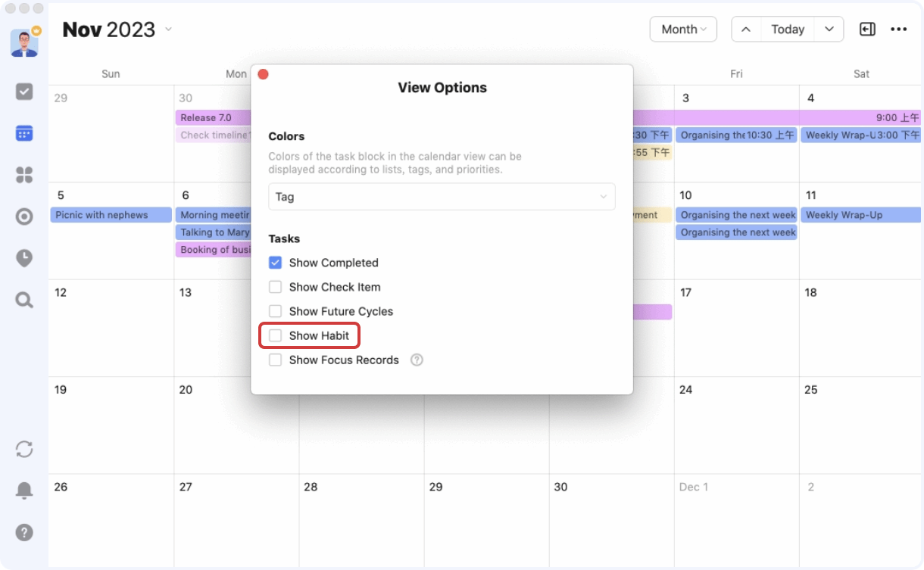924x570 pixels.
Task: Open Search from the sidebar
Action: (x=24, y=300)
